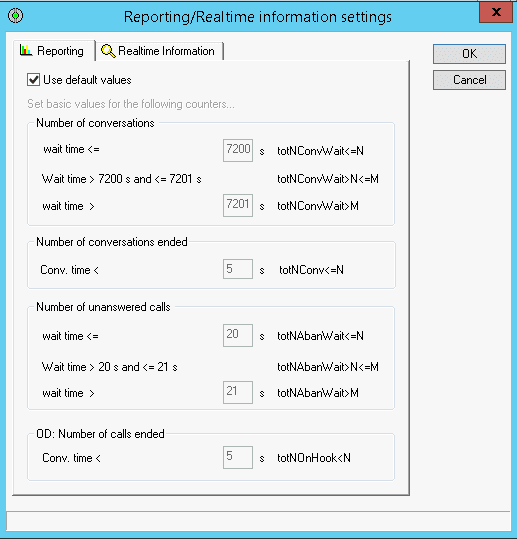Click the totNOnHook<N counter label
517x539 pixels.
[x=314, y=458]
